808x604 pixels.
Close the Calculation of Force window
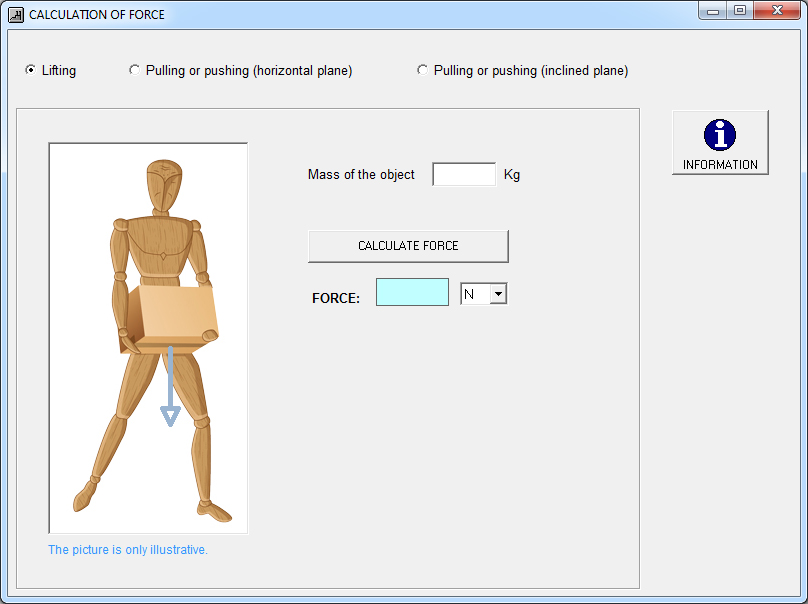[x=777, y=11]
